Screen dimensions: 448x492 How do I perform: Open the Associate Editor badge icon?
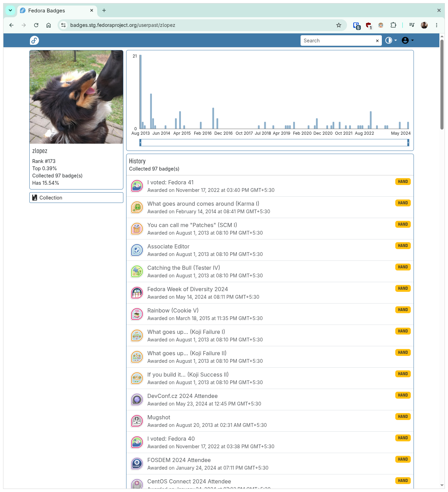[137, 250]
